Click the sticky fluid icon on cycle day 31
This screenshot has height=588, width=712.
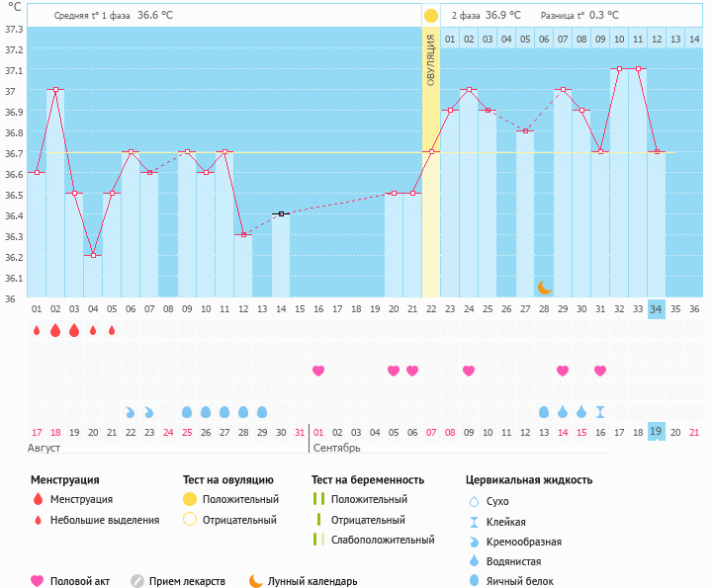[600, 411]
